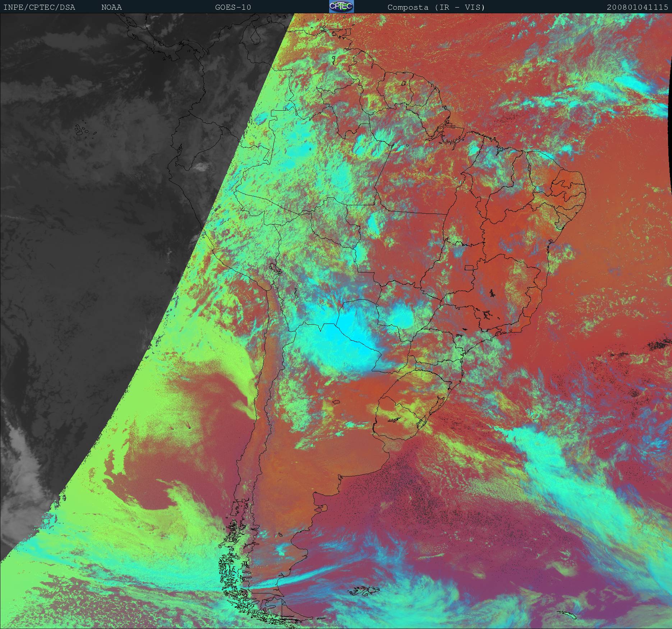Click the NOAA header text
The image size is (672, 629).
click(111, 7)
